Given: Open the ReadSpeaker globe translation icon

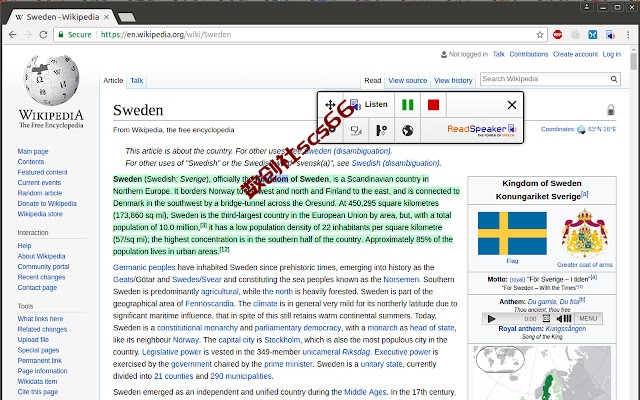Looking at the screenshot, I should click(407, 130).
